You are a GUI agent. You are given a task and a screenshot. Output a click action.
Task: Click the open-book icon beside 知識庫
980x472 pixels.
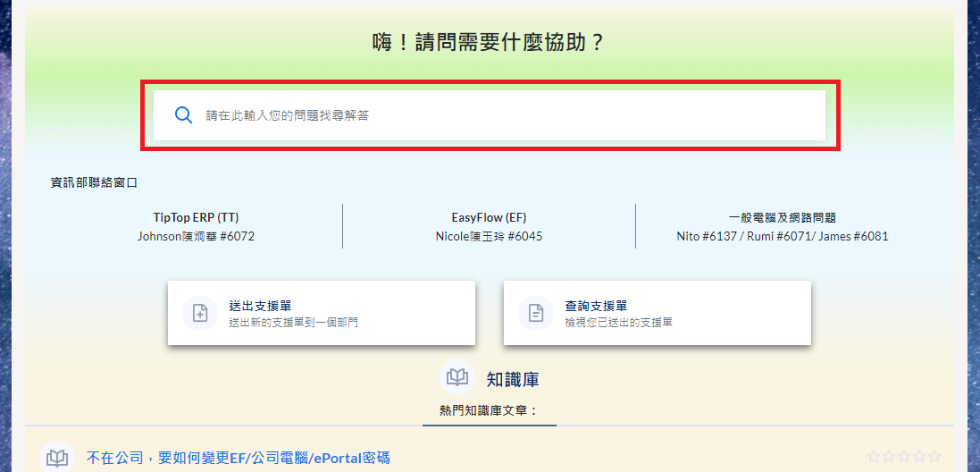[457, 379]
